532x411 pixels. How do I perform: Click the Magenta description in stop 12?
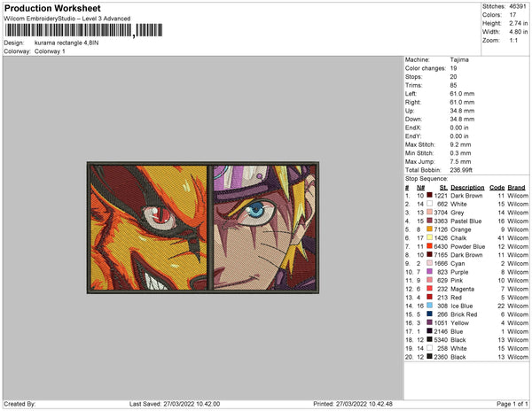[463, 289]
